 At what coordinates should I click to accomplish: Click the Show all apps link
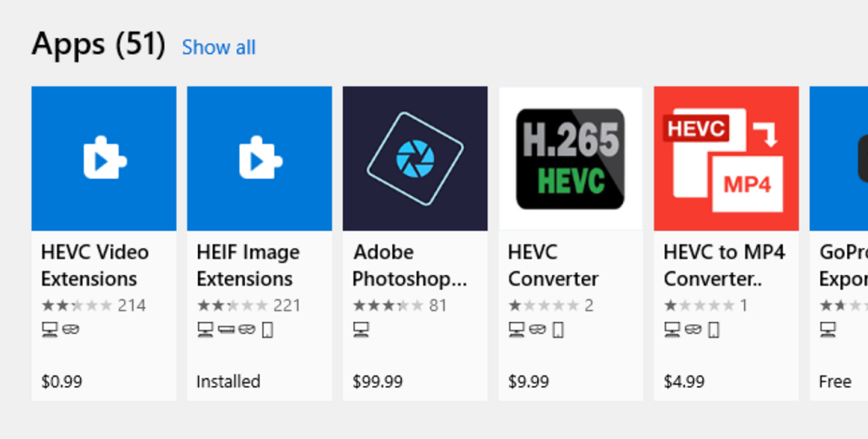point(219,48)
